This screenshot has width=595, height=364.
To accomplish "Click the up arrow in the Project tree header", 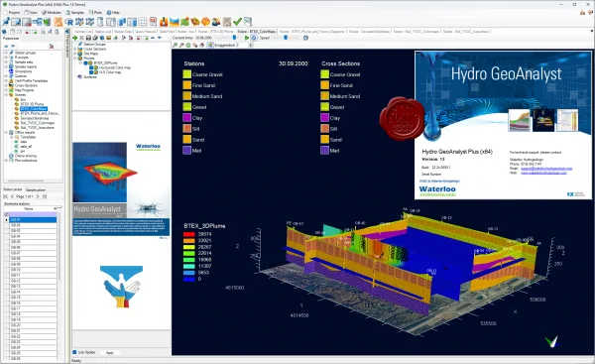I will coord(6,47).
